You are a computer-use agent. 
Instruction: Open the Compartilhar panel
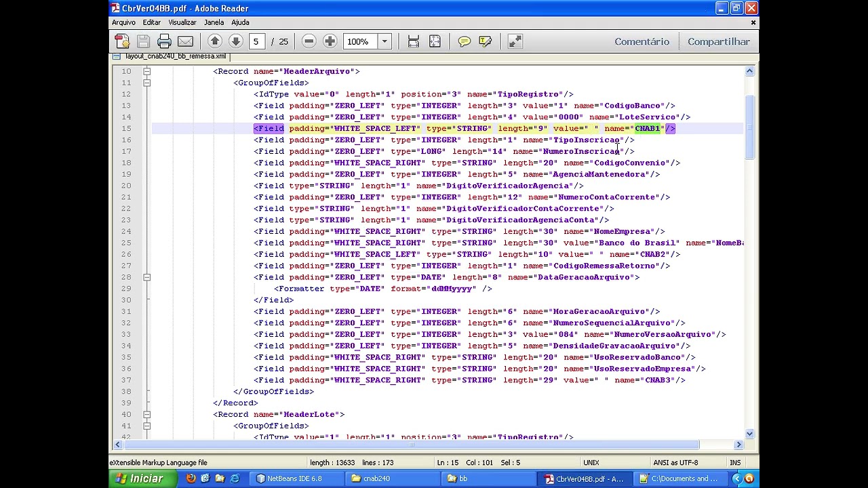click(718, 41)
